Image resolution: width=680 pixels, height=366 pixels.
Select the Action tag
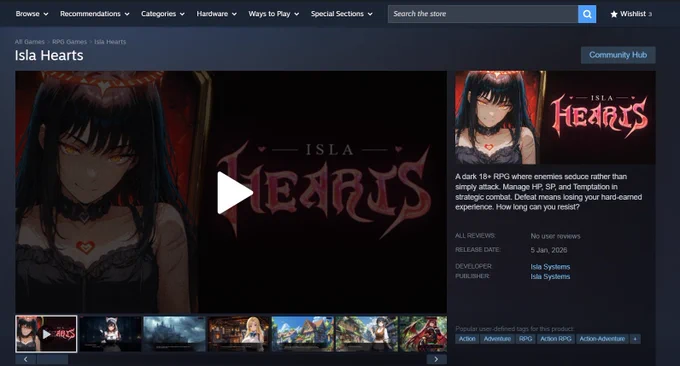point(467,339)
